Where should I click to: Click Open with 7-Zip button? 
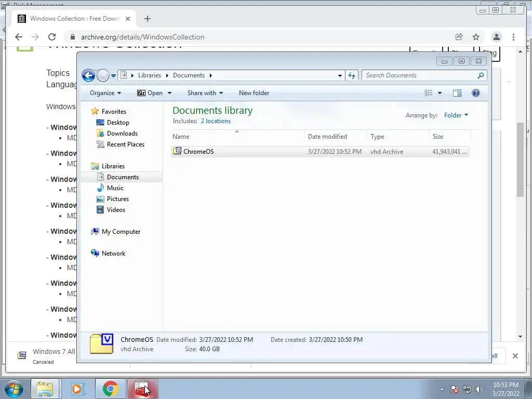coord(150,93)
